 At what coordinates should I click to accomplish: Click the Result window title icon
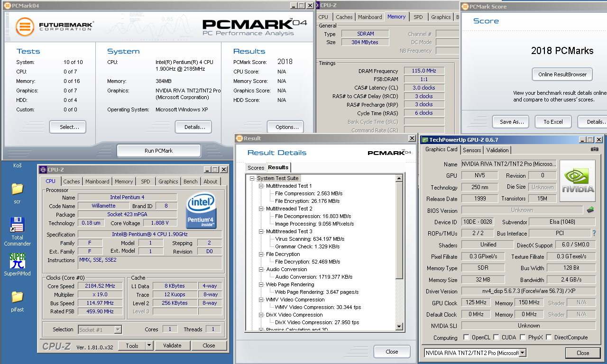point(239,138)
